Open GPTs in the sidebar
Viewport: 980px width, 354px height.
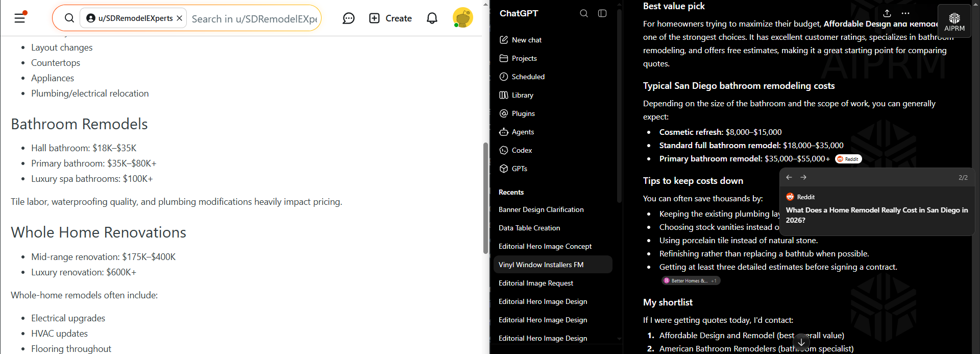pos(553,169)
